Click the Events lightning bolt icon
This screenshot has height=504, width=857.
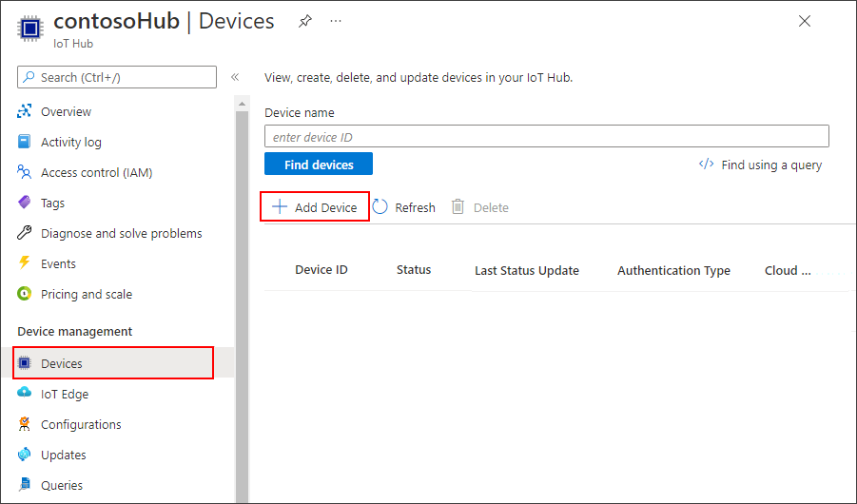25,263
